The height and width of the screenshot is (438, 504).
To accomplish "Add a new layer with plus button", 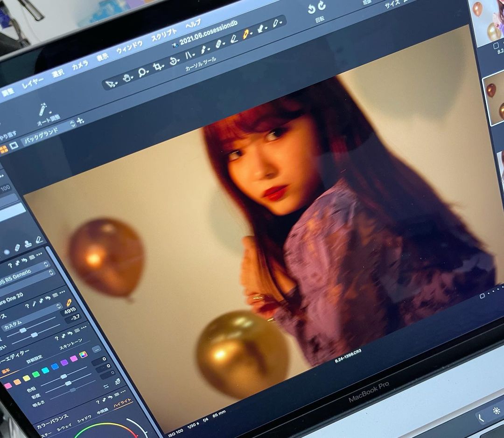I will tap(80, 121).
